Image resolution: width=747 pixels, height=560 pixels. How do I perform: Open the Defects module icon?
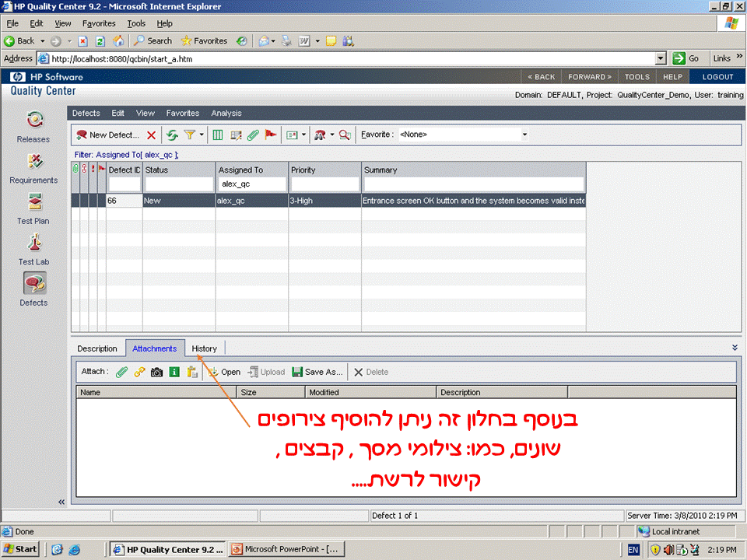(34, 283)
